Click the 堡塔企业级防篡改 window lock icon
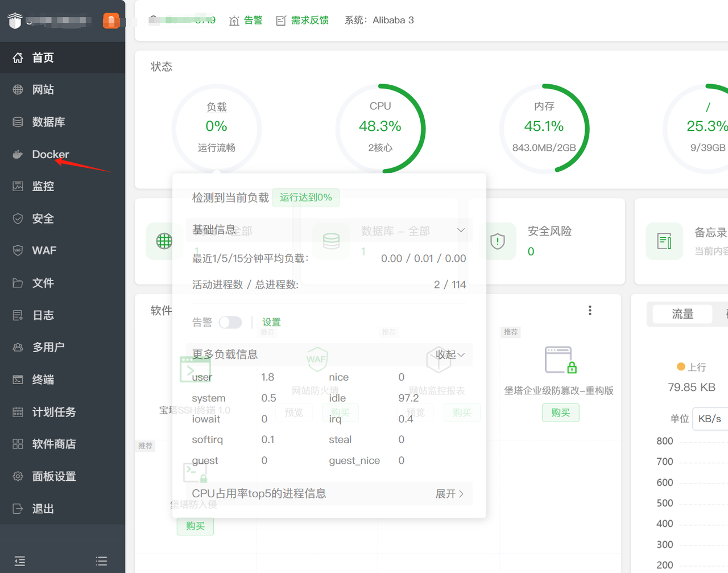This screenshot has height=573, width=728. 560,360
